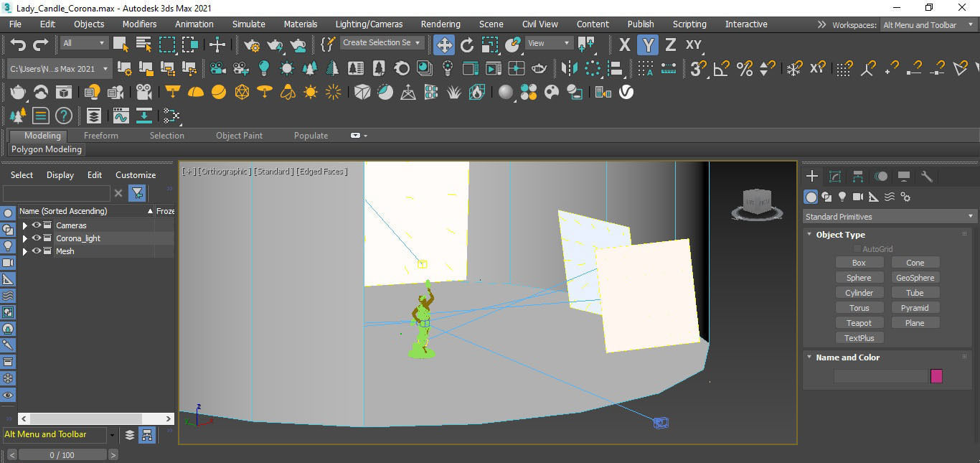Screen dimensions: 980x463
Task: Open the Create Selection Set dropdown
Action: pyautogui.click(x=382, y=42)
